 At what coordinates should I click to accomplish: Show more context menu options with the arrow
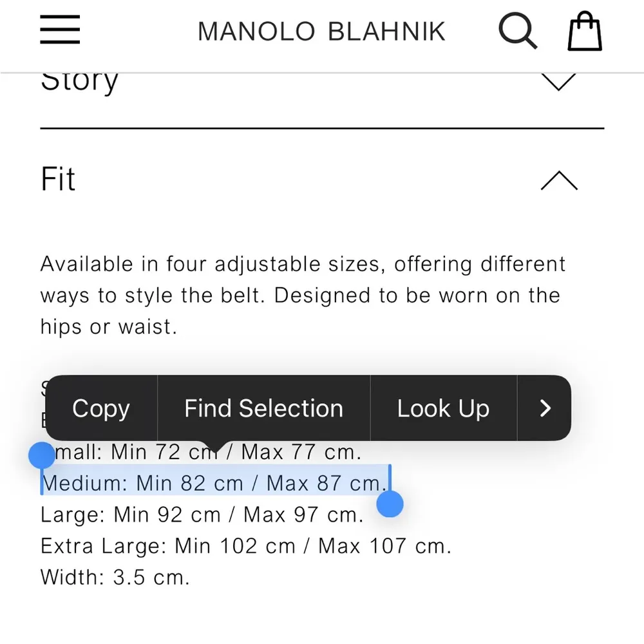pyautogui.click(x=545, y=408)
